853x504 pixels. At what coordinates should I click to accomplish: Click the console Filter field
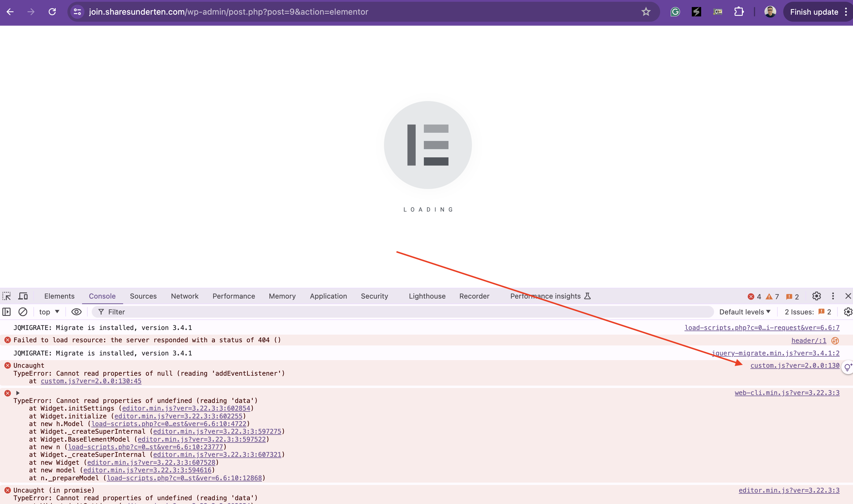[x=402, y=312]
